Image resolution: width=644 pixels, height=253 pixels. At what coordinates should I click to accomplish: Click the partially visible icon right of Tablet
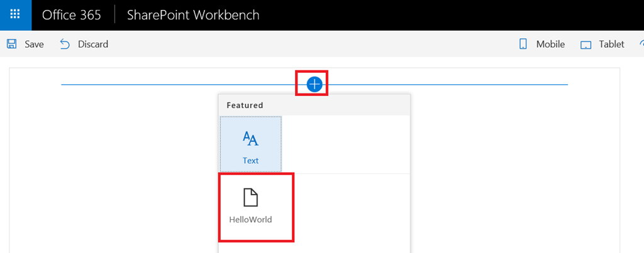click(x=641, y=45)
